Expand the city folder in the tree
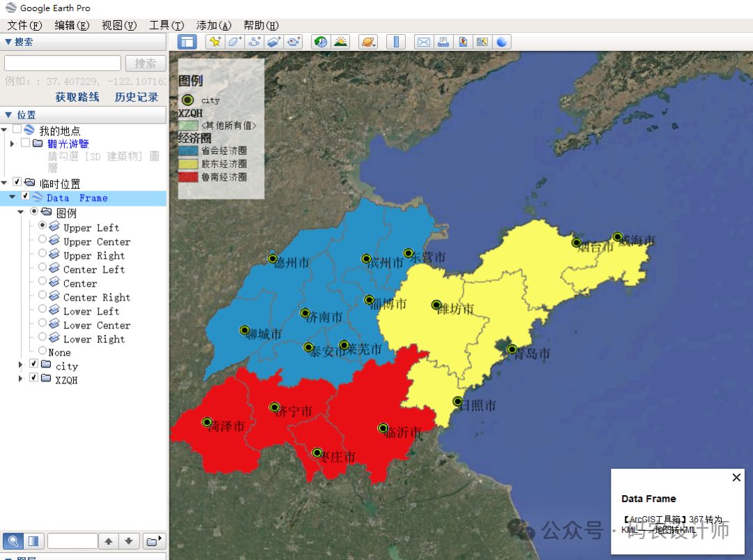Image resolution: width=753 pixels, height=560 pixels. click(x=21, y=365)
